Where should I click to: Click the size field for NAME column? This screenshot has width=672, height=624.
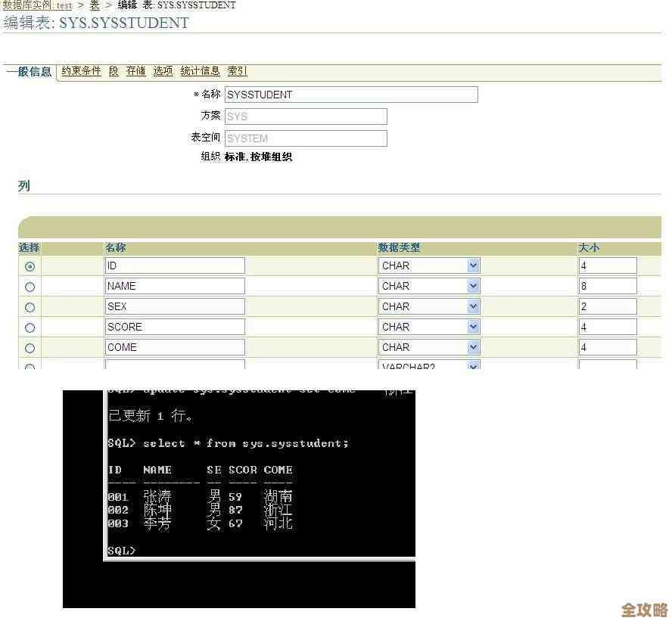click(608, 286)
